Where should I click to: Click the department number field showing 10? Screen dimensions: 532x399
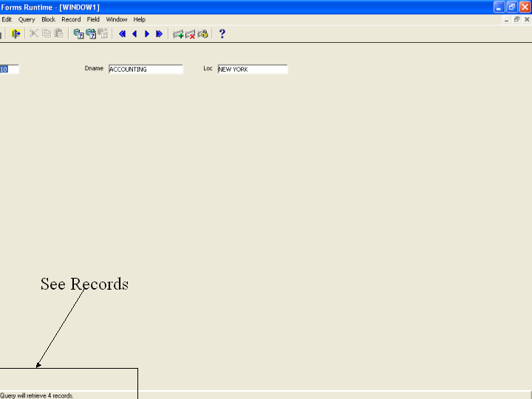coord(9,69)
